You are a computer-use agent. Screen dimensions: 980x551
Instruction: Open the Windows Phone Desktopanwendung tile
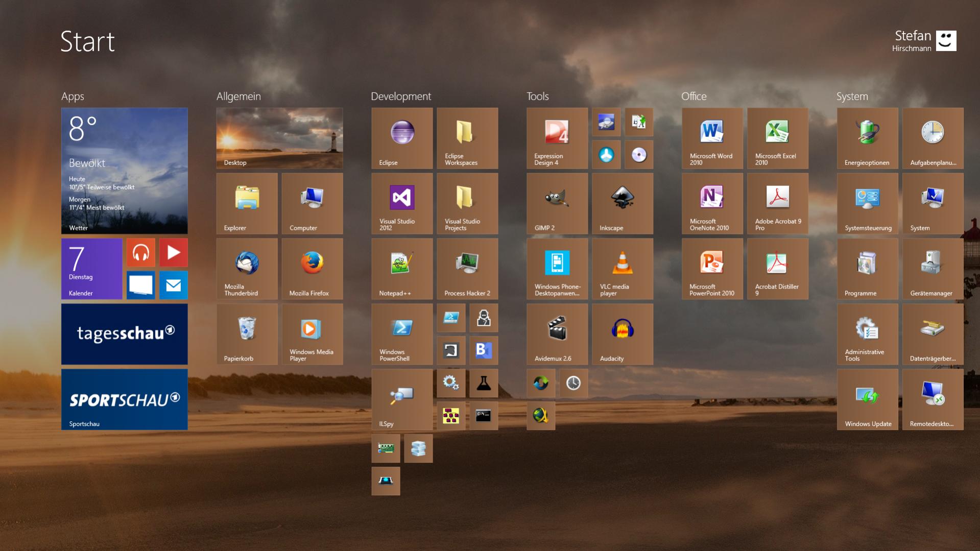pyautogui.click(x=558, y=269)
